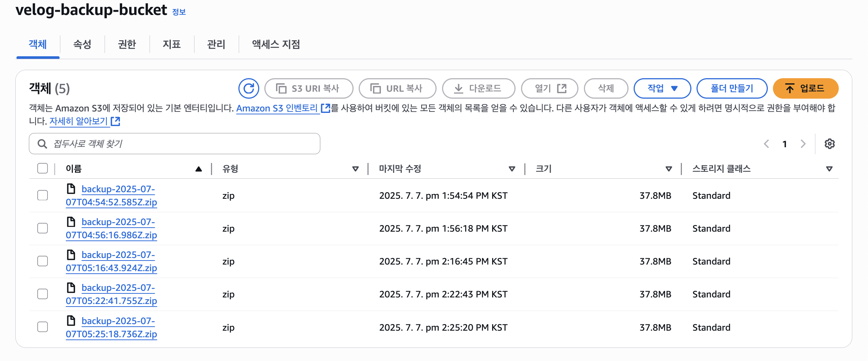
Task: Click the refresh objects icon button
Action: click(249, 88)
